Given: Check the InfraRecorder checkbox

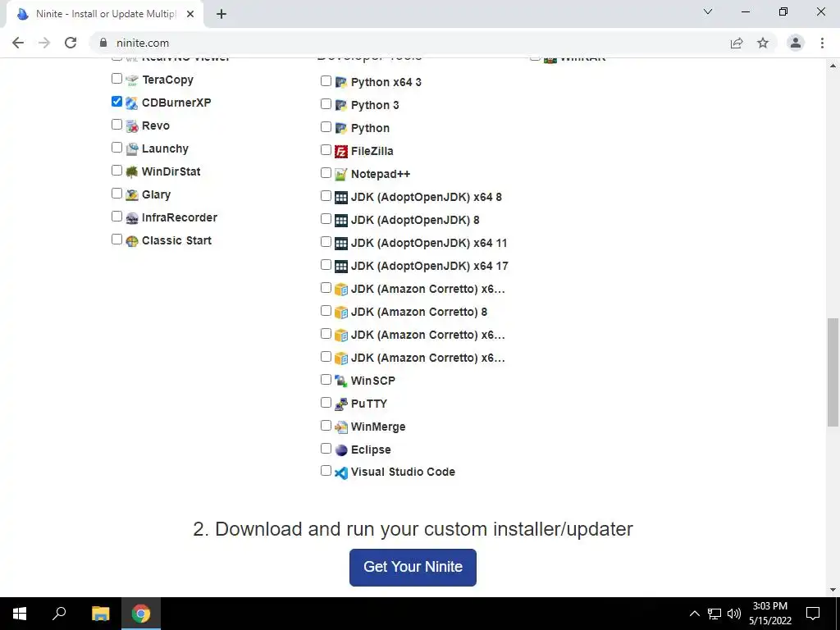Looking at the screenshot, I should pyautogui.click(x=116, y=217).
